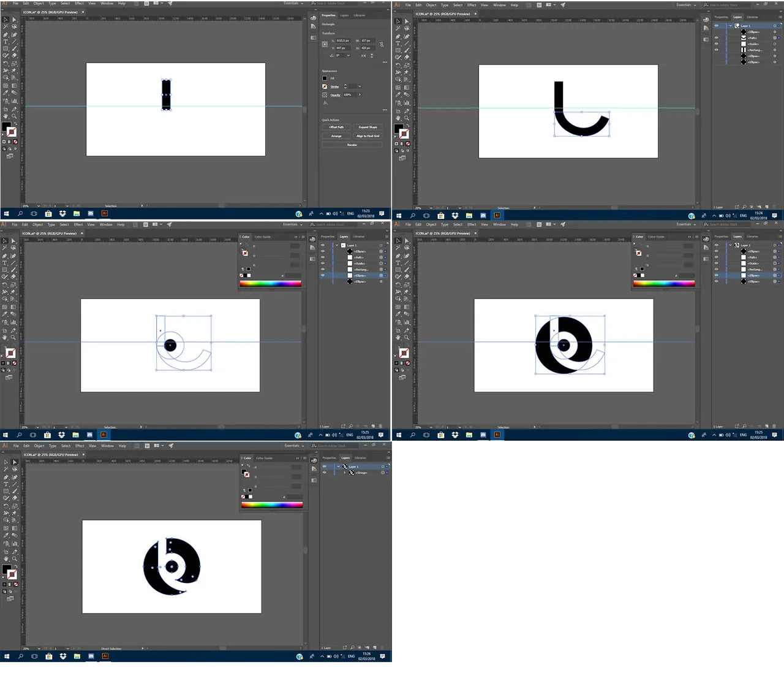Select the Lasso tool in top-right screenshot
The width and height of the screenshot is (784, 673).
pos(407,28)
